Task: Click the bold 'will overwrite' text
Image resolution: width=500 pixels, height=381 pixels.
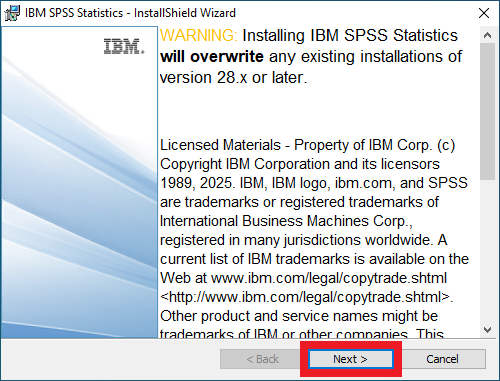Action: click(212, 56)
